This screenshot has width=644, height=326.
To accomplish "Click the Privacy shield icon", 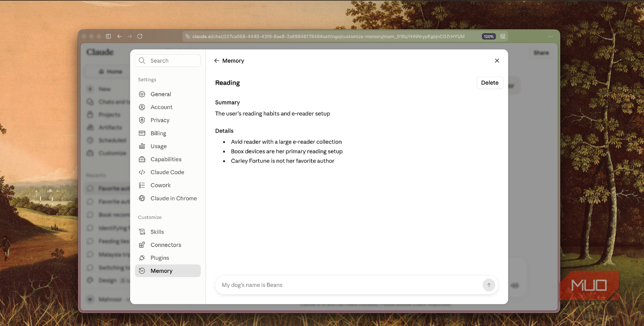I will click(x=142, y=120).
